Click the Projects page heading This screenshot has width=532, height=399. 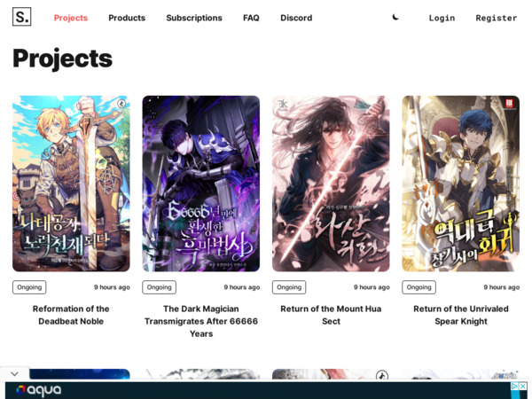click(62, 59)
